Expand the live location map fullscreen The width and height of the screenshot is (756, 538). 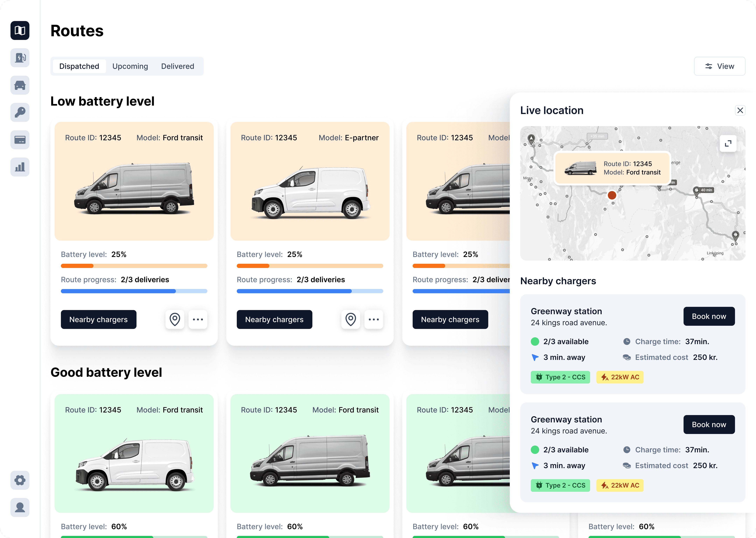click(x=728, y=143)
